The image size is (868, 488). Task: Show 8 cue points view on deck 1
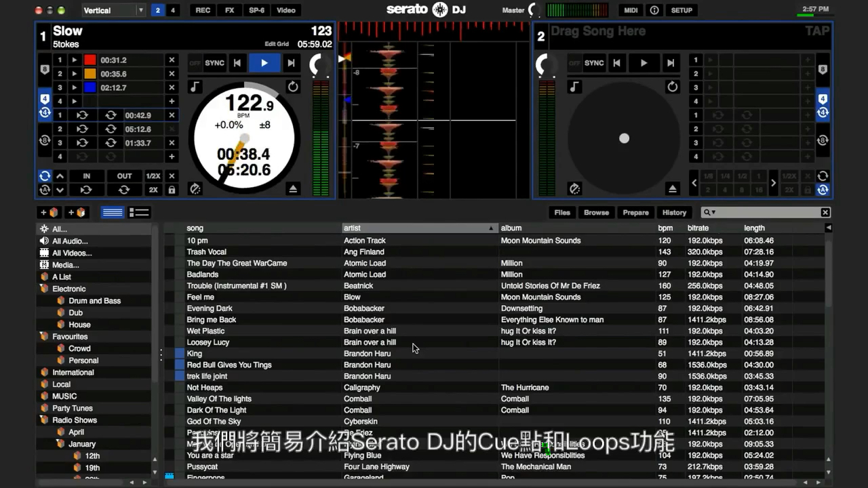pos(45,70)
